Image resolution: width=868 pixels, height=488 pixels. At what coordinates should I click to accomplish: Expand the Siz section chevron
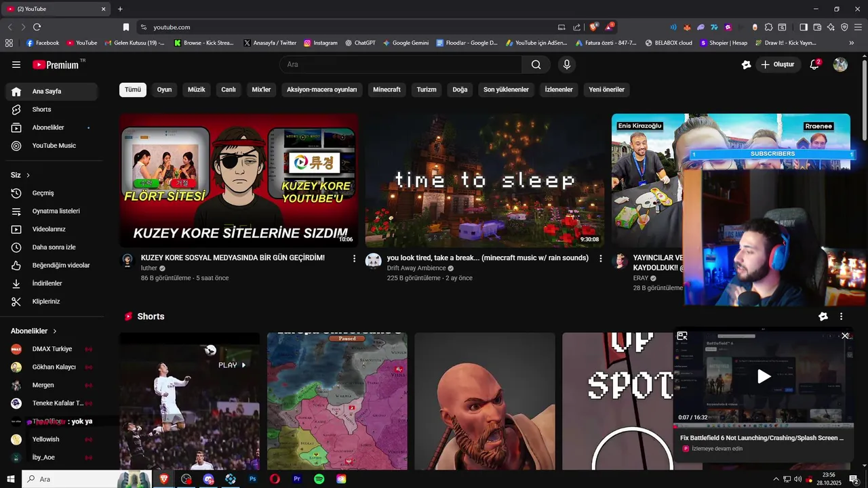click(28, 176)
